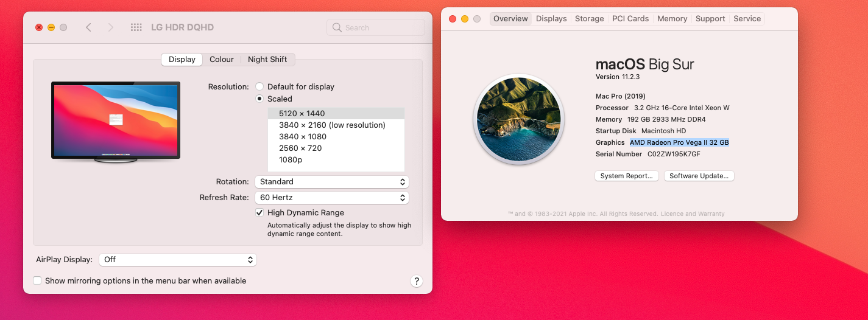Click the AMD Radeon Pro Vega II text
This screenshot has width=868, height=320.
point(679,142)
